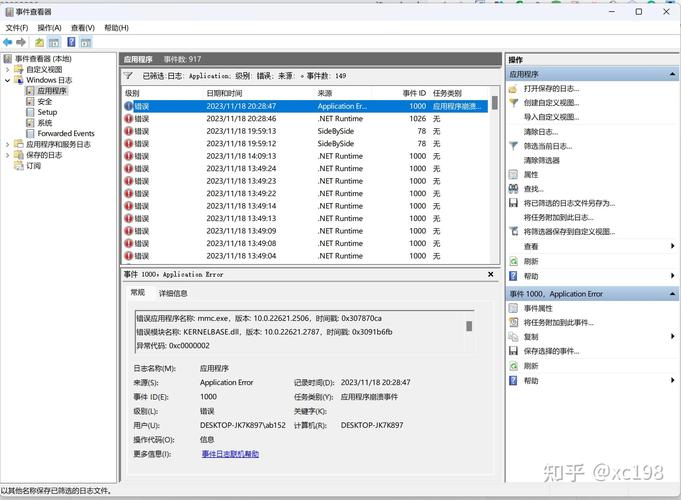Click 将任务附加到此日志 action
Image resolution: width=681 pixels, height=500 pixels.
559,218
